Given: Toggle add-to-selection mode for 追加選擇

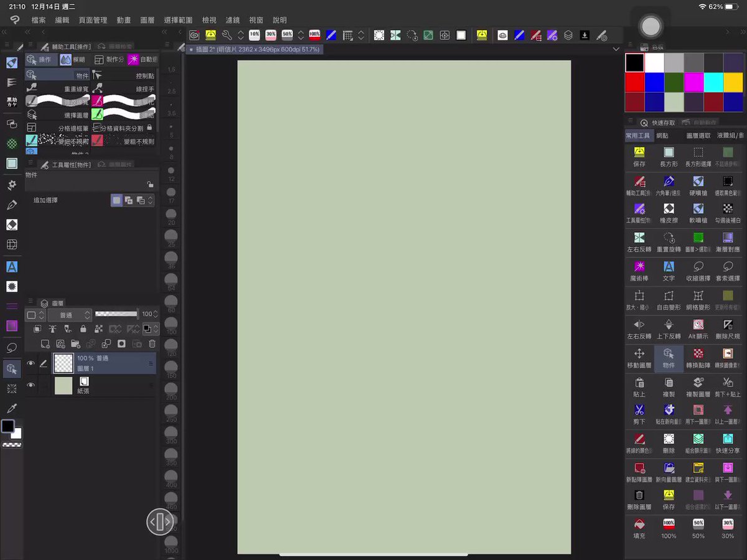Looking at the screenshot, I should pos(128,200).
